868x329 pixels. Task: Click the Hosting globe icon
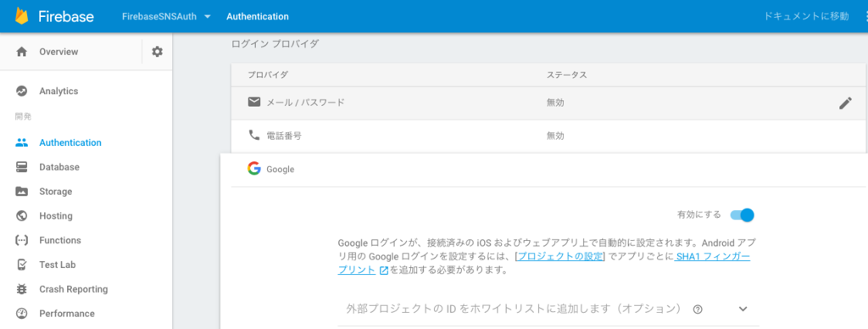21,215
